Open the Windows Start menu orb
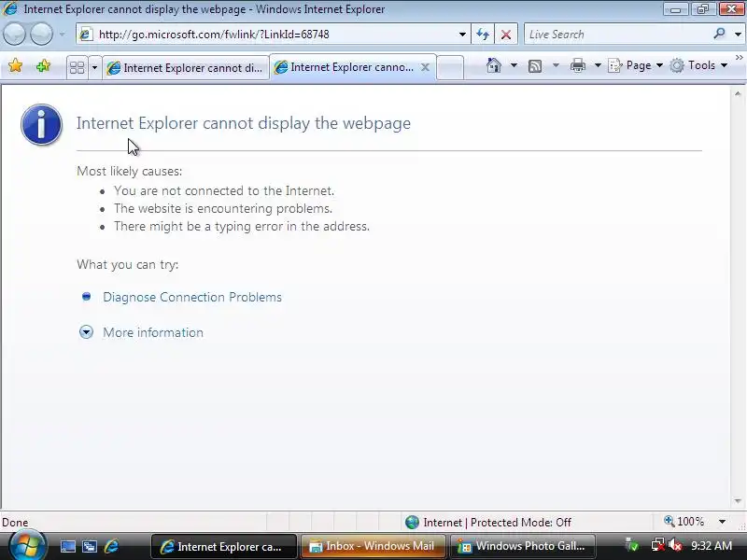This screenshot has height=560, width=747. pyautogui.click(x=27, y=546)
